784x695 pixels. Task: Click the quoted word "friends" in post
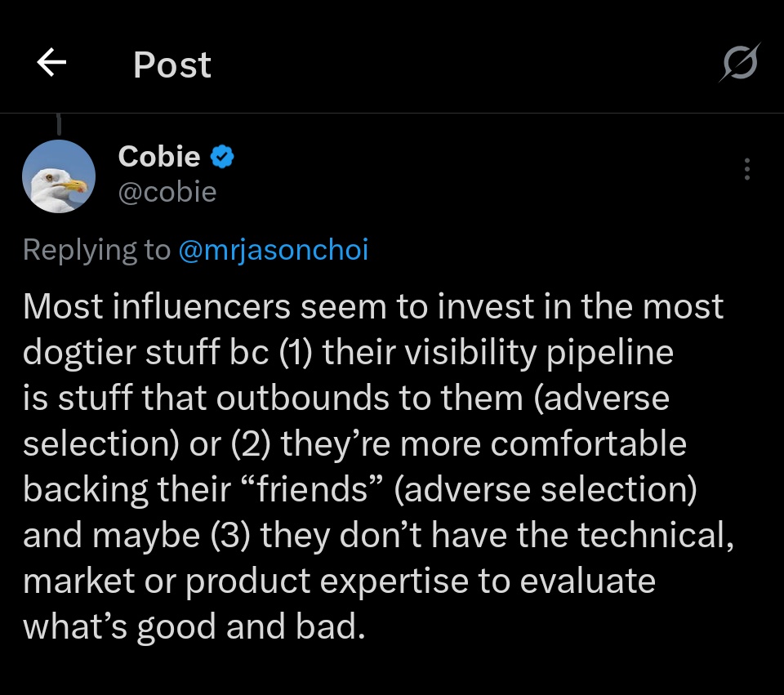pos(312,489)
